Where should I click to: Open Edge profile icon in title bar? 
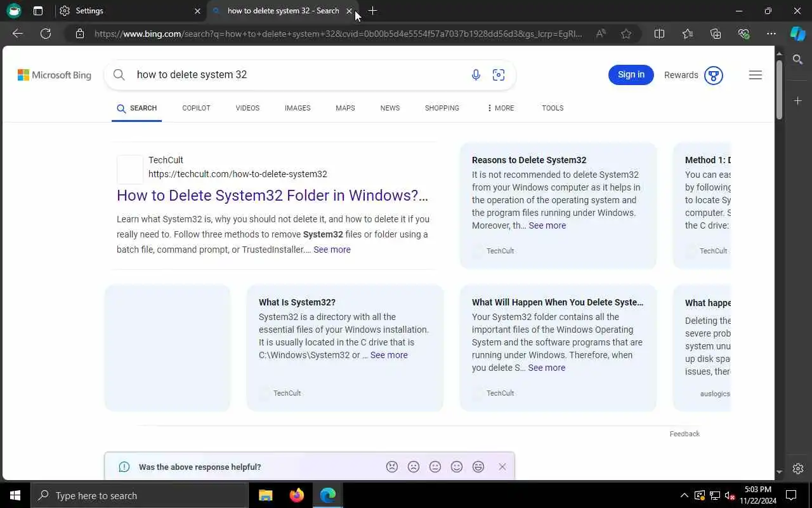tap(14, 11)
